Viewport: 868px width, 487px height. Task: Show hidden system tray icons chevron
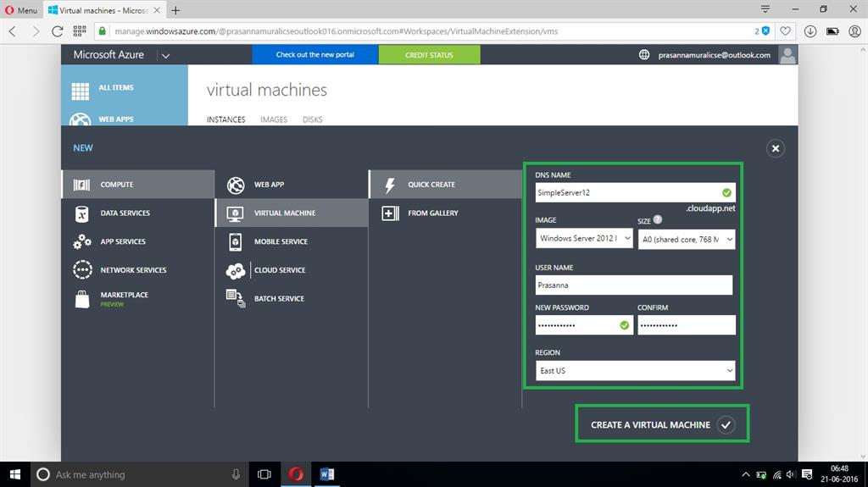click(746, 474)
